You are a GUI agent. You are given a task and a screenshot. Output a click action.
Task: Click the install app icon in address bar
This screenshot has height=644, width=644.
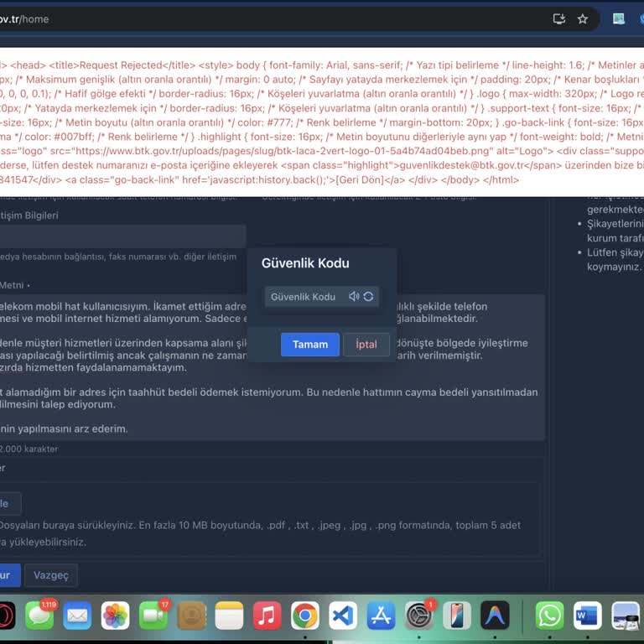point(559,19)
